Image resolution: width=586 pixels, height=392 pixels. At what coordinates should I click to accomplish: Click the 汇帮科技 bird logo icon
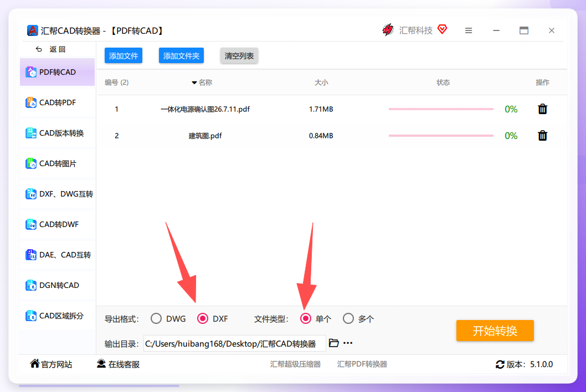tap(388, 29)
